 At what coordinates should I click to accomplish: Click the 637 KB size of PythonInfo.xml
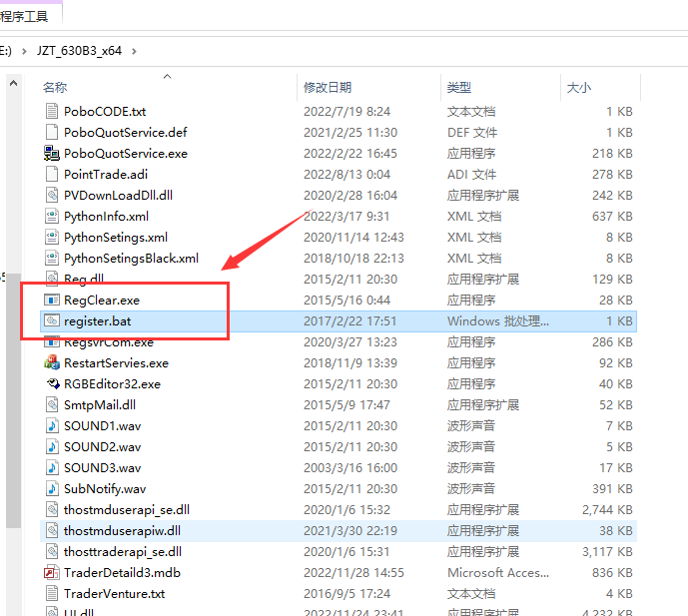pos(612,217)
